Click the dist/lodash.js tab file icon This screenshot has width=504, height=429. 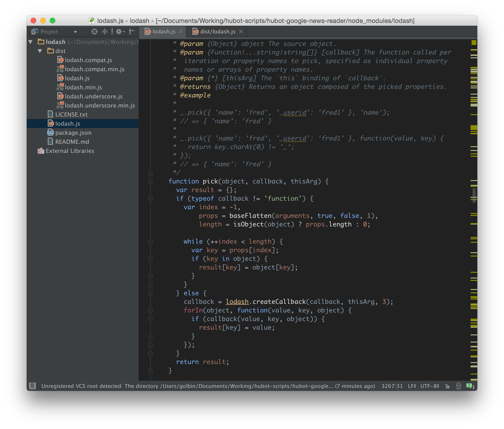195,32
